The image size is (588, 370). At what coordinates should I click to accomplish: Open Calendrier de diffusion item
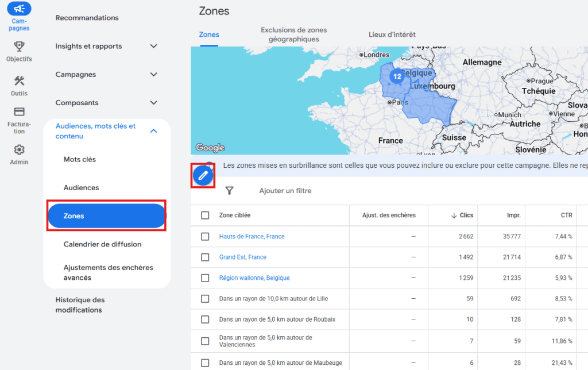pyautogui.click(x=102, y=244)
